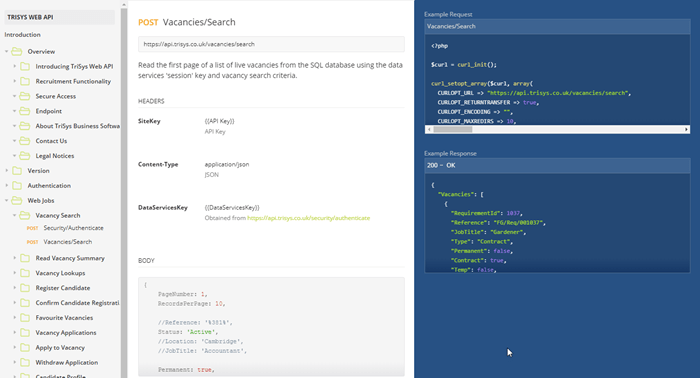Screen dimensions: 700x378
Task: Click the DataServicesKey header name
Action: click(x=162, y=208)
